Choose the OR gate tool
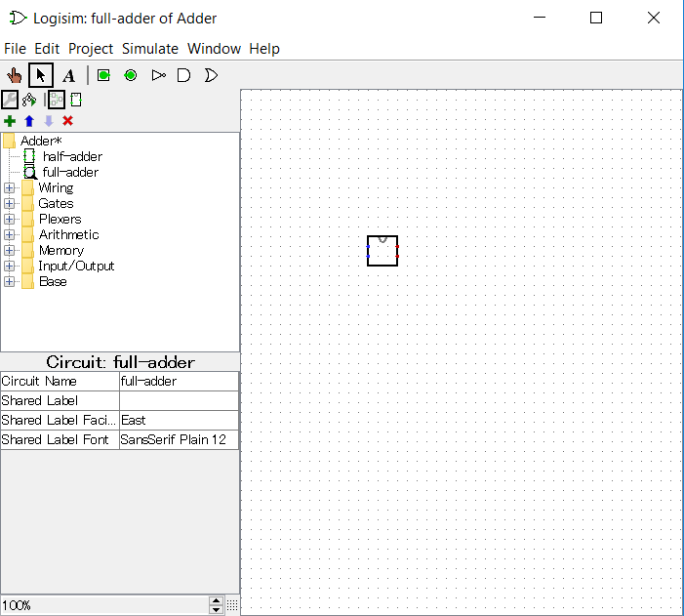This screenshot has width=684, height=616. coord(210,75)
